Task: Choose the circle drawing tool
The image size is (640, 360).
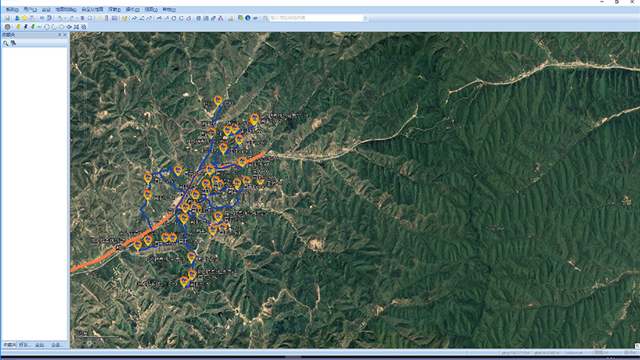Action: [x=47, y=27]
